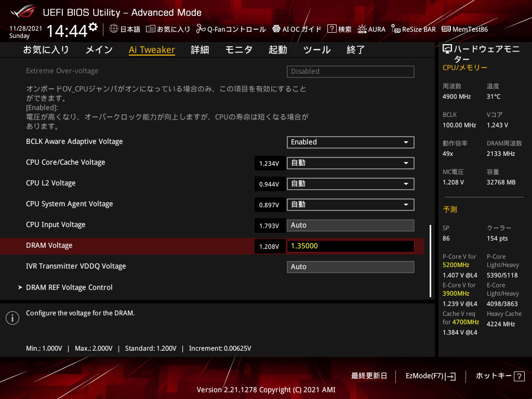Switch to メイン tab

point(99,50)
